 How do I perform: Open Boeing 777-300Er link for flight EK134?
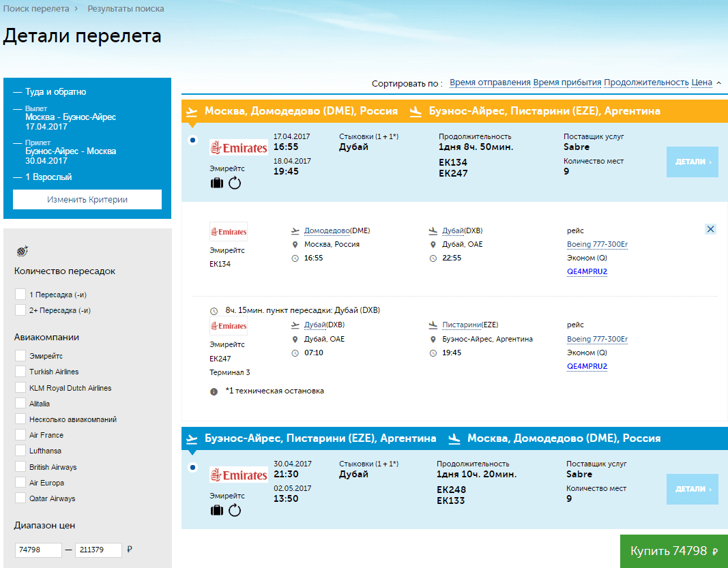(597, 245)
